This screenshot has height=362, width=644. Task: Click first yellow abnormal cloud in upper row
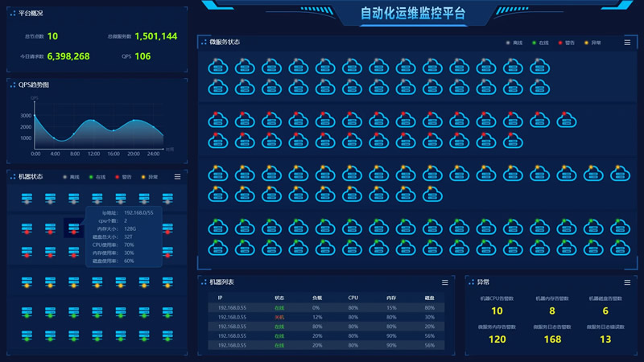[x=218, y=173]
